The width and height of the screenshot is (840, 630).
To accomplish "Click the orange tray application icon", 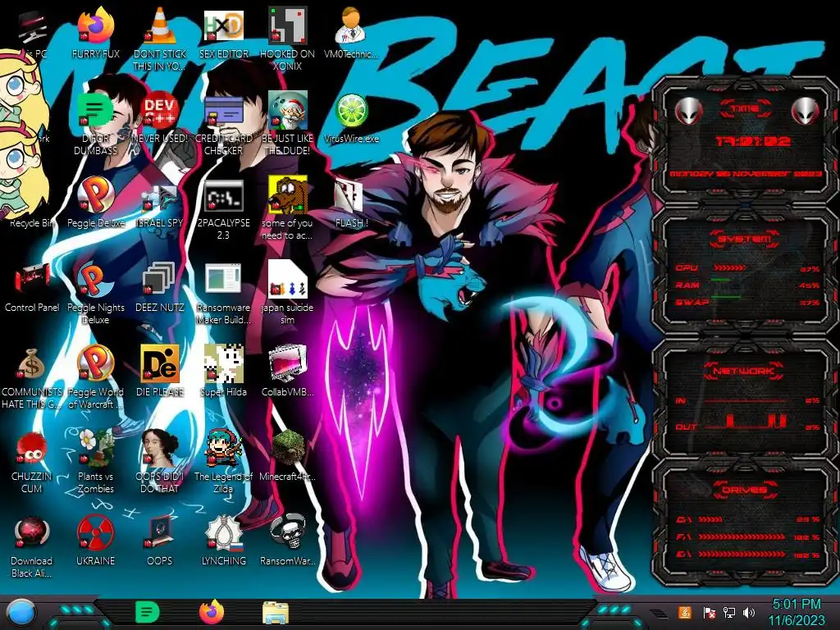I will click(685, 612).
